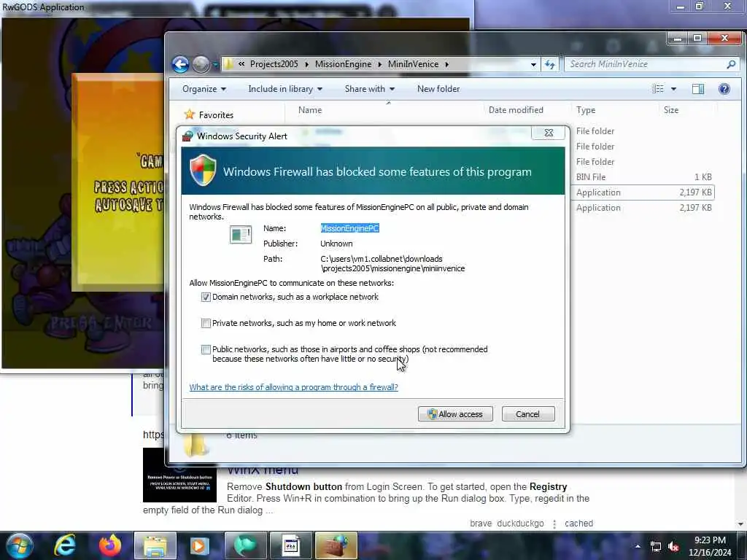Refresh the Explorer folder view

pyautogui.click(x=550, y=64)
